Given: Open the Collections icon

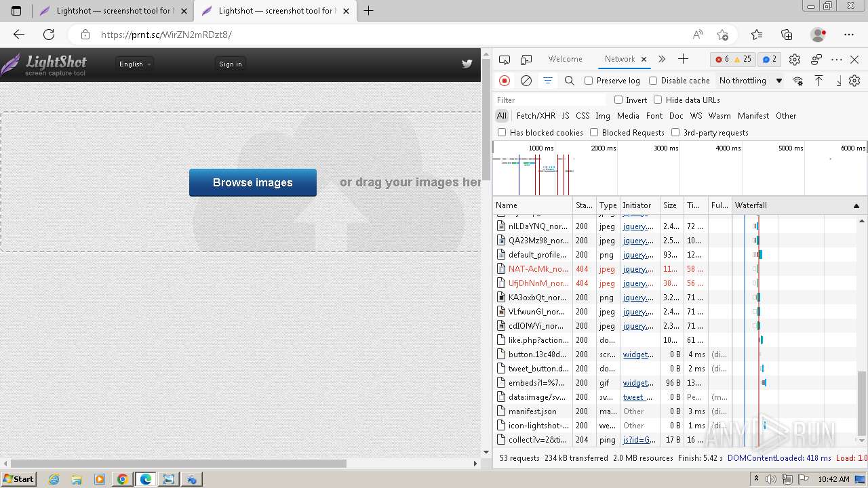Looking at the screenshot, I should tap(787, 35).
